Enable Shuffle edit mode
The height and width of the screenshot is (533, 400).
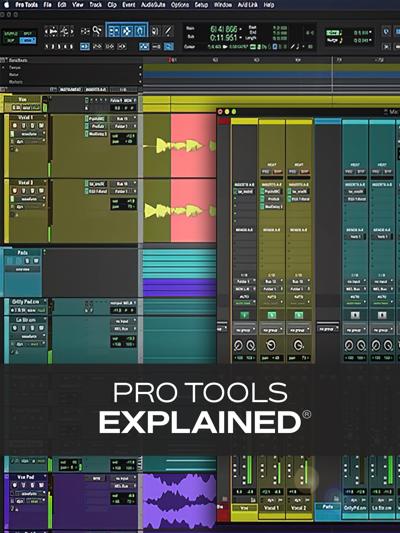coord(11,34)
